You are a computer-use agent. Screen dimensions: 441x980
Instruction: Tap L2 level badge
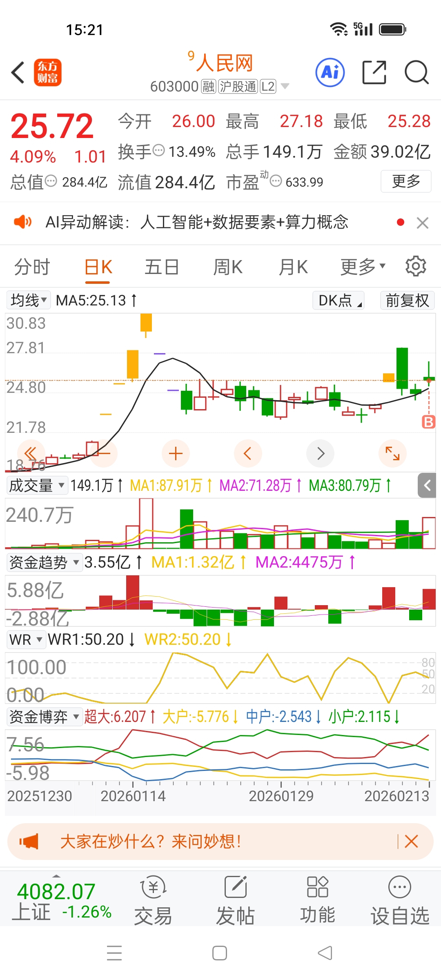[268, 86]
